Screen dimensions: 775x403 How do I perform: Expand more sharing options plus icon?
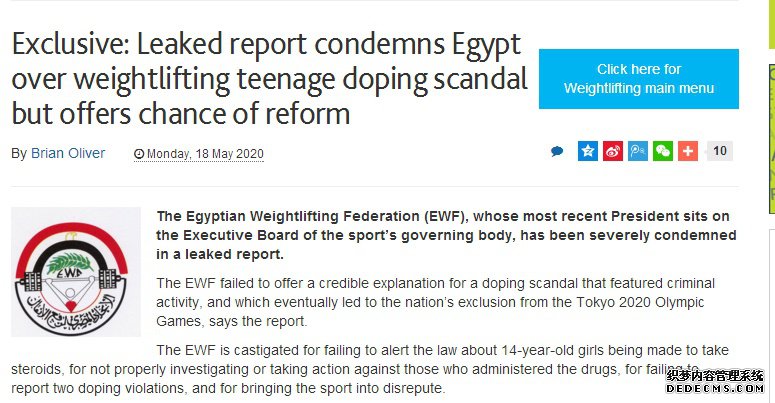coord(688,151)
